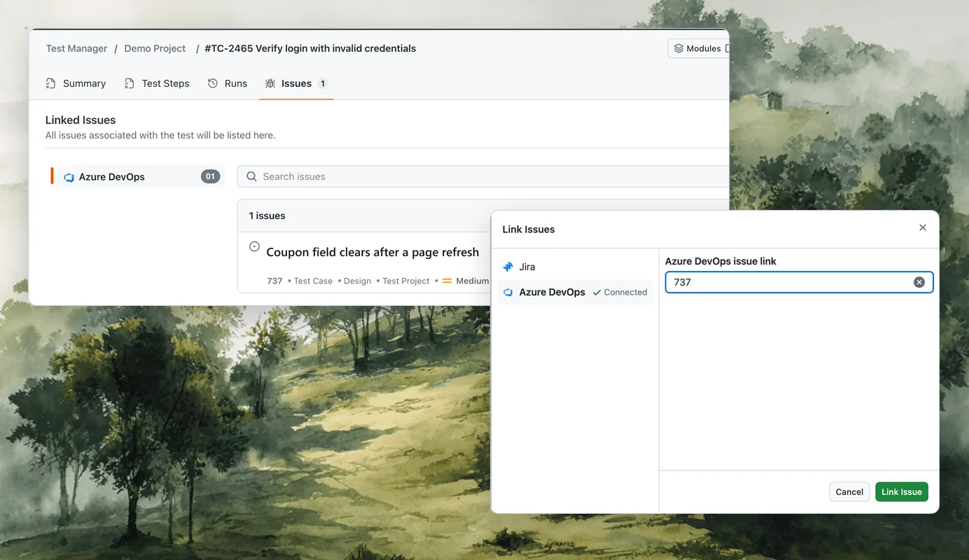Click the Connected checkmark icon
The height and width of the screenshot is (560, 969).
coord(597,293)
